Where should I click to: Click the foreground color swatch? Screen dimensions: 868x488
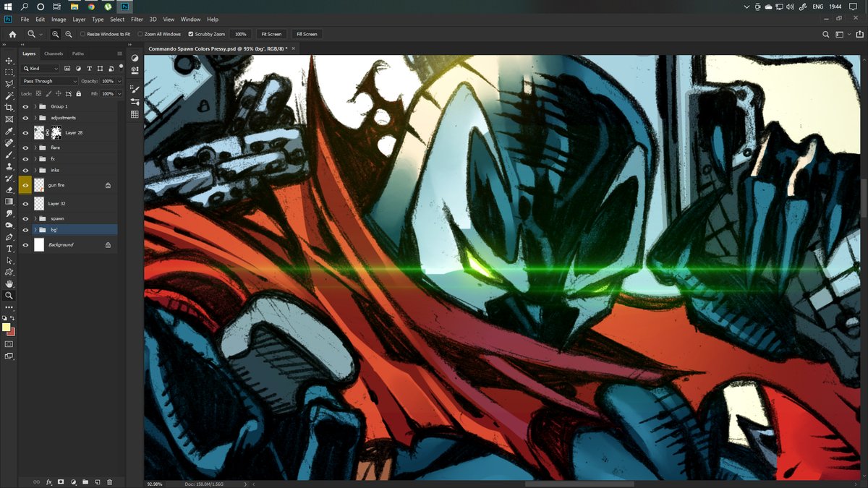coord(7,328)
